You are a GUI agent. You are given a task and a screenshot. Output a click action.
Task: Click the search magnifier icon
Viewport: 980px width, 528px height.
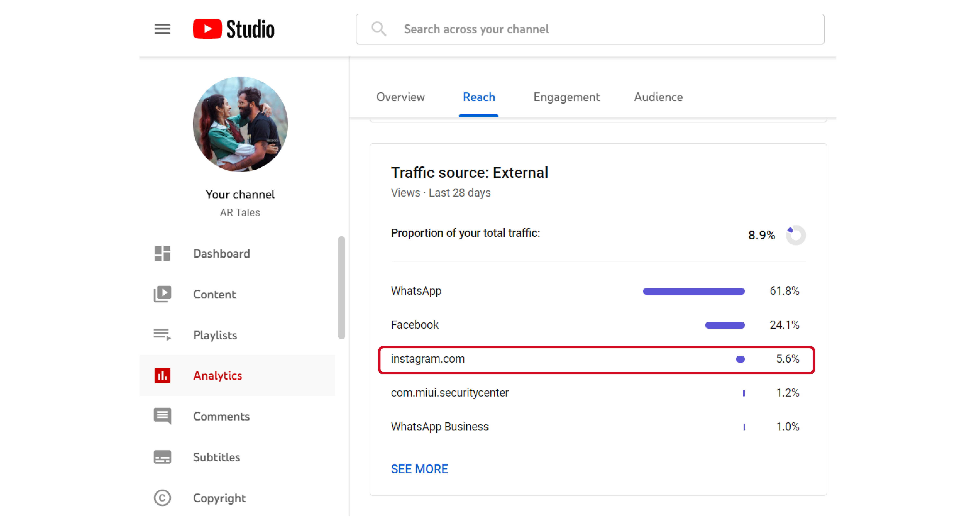pos(379,29)
